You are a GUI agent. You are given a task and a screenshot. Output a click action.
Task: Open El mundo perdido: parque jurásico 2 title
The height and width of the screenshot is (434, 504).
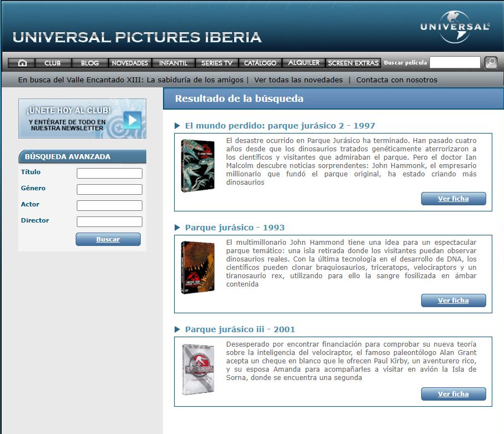click(x=280, y=126)
